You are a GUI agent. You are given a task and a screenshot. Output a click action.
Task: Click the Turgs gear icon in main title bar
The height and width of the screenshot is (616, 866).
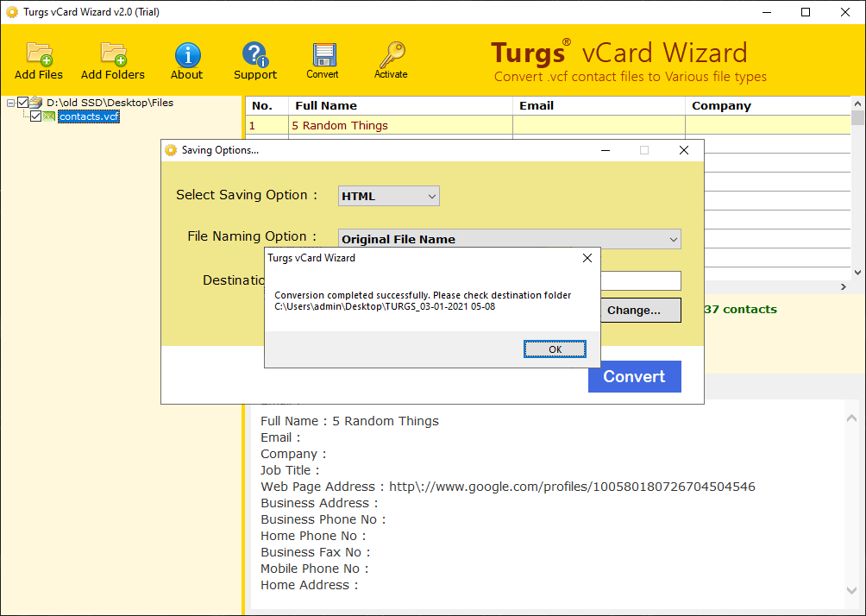[11, 12]
